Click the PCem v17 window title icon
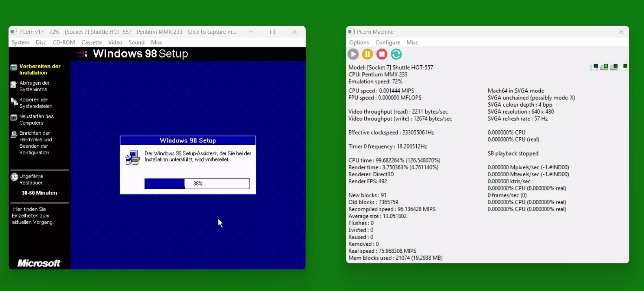644x291 pixels. pos(14,32)
